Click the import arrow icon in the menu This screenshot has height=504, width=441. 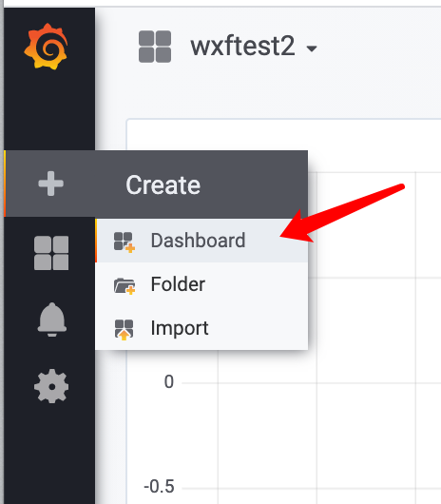pyautogui.click(x=124, y=329)
